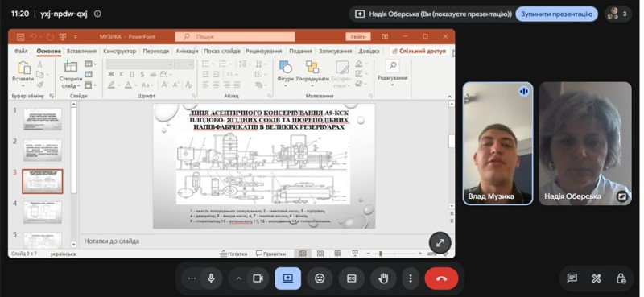Expand the shared presentation to full screen
Image resolution: width=644 pixels, height=297 pixels.
(440, 243)
